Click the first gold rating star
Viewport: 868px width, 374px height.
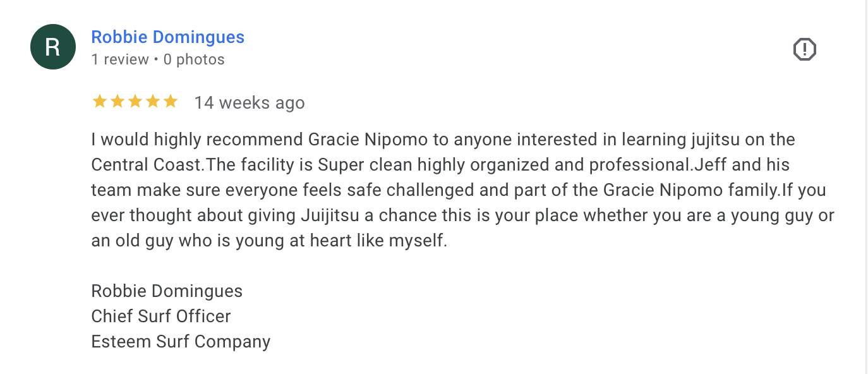(100, 102)
